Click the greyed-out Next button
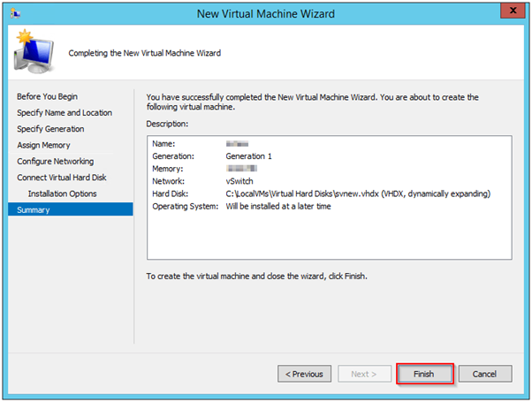Screen dimensions: 532x402 click(x=362, y=374)
